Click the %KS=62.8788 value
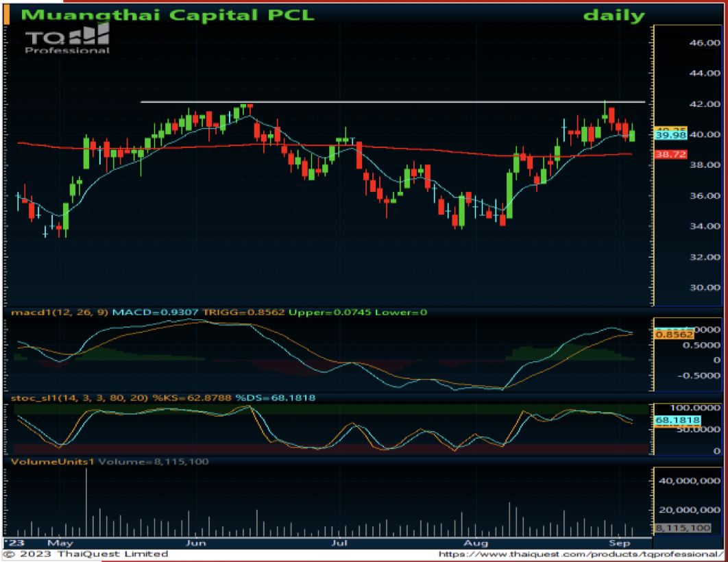Image resolution: width=728 pixels, height=562 pixels. 192,398
